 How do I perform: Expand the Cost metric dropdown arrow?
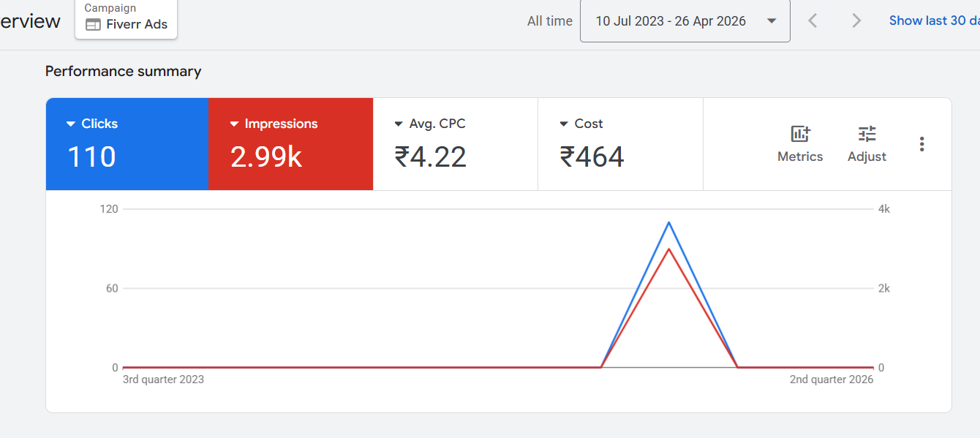pos(564,124)
